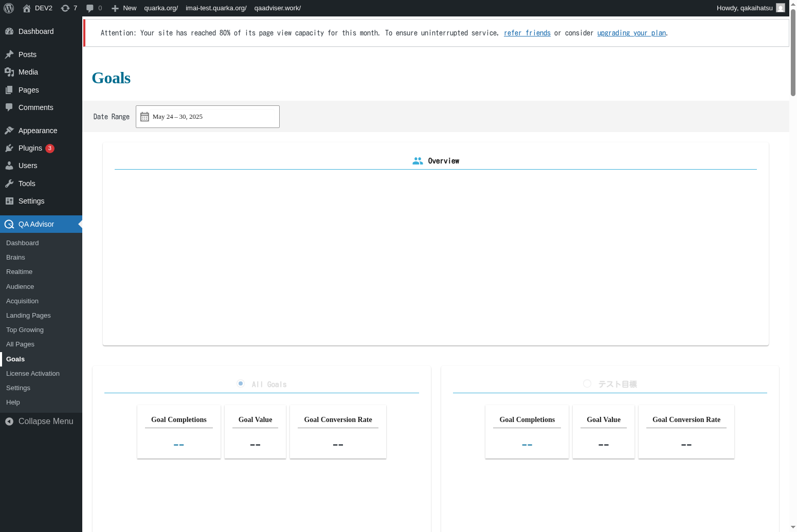797x532 pixels.
Task: Go to Landing Pages in QA Advisor submenu
Action: click(x=28, y=316)
